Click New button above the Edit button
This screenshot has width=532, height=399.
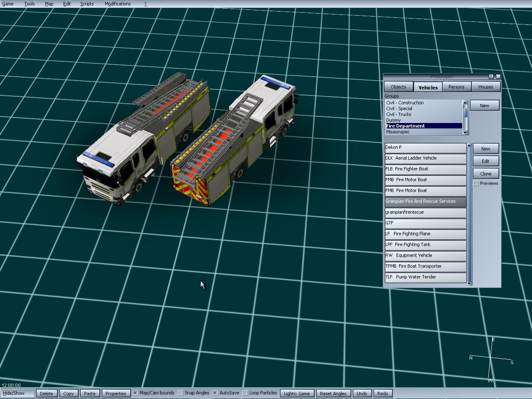coord(485,149)
